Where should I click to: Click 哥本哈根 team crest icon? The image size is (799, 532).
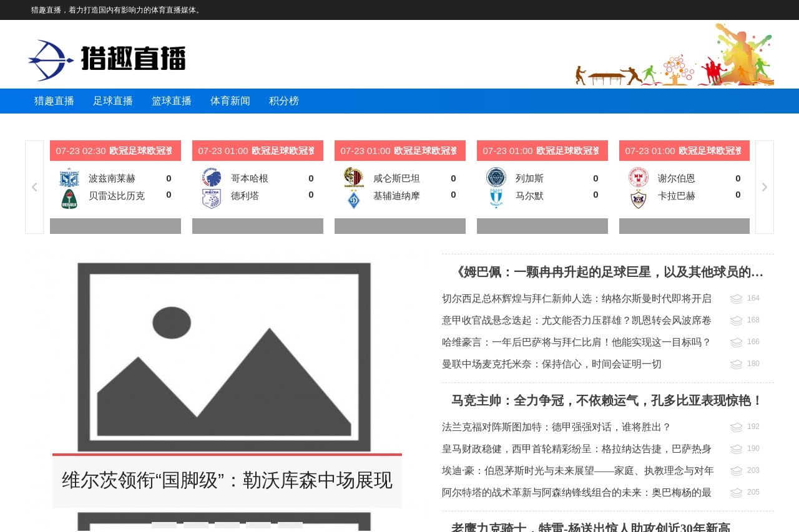pyautogui.click(x=212, y=178)
